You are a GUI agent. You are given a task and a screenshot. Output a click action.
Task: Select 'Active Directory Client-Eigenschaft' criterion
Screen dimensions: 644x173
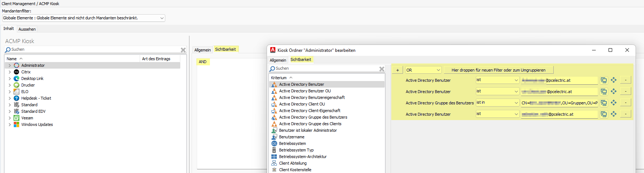310,111
